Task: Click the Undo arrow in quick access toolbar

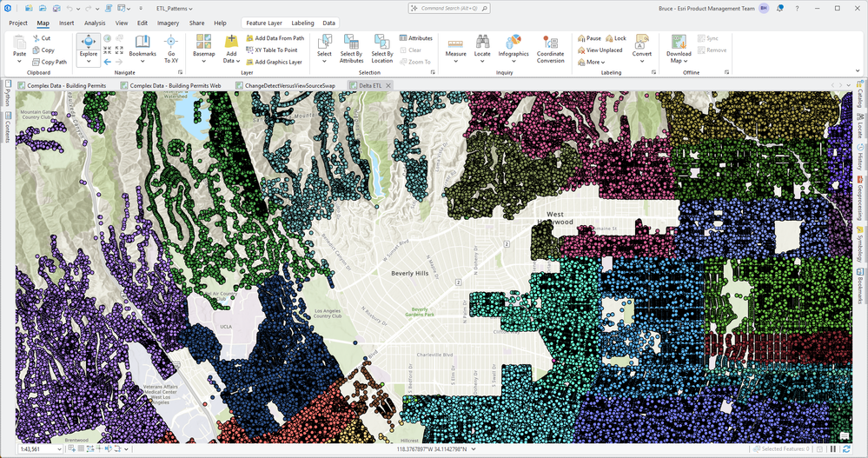Action: pos(70,9)
